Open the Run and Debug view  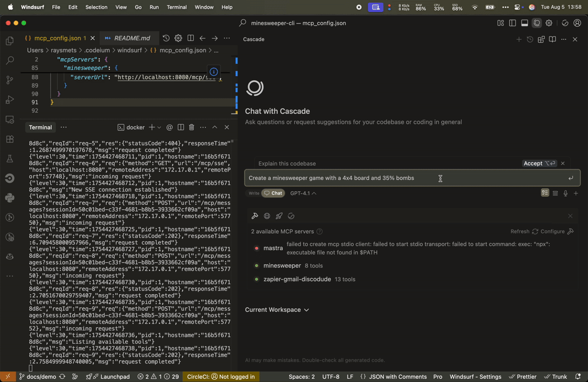coord(10,100)
